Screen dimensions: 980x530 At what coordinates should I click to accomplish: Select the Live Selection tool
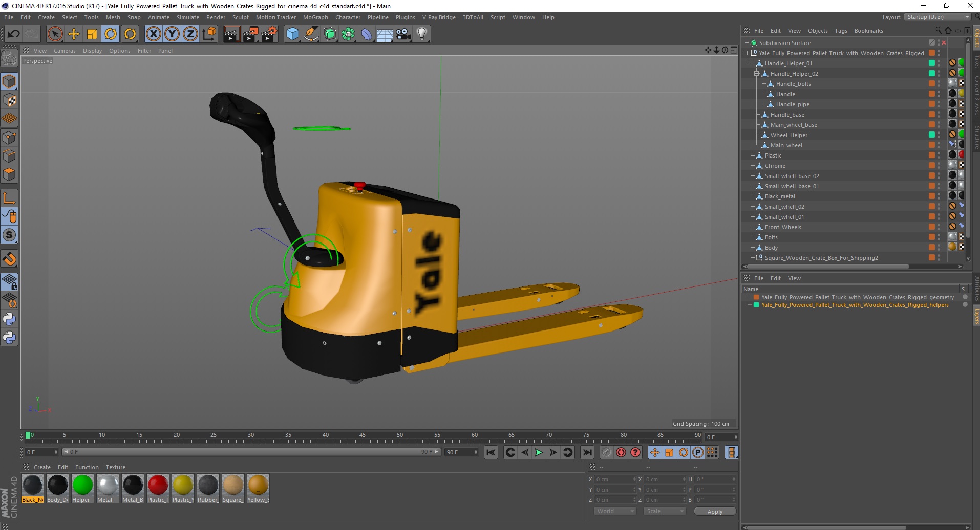[x=55, y=34]
